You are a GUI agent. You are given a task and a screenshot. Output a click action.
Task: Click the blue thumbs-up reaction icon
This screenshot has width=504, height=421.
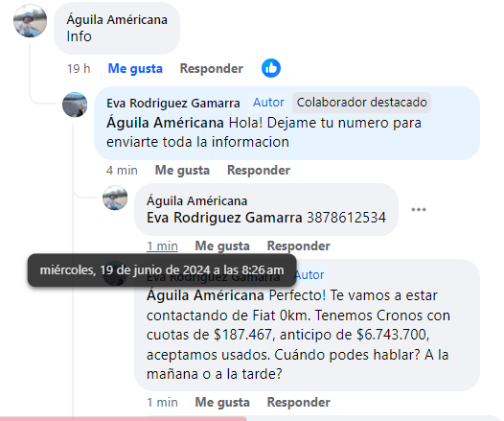[x=271, y=68]
